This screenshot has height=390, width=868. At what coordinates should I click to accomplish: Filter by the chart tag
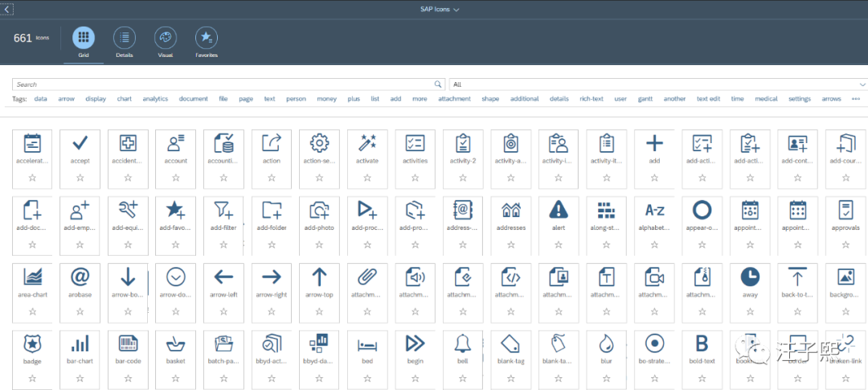(x=124, y=99)
